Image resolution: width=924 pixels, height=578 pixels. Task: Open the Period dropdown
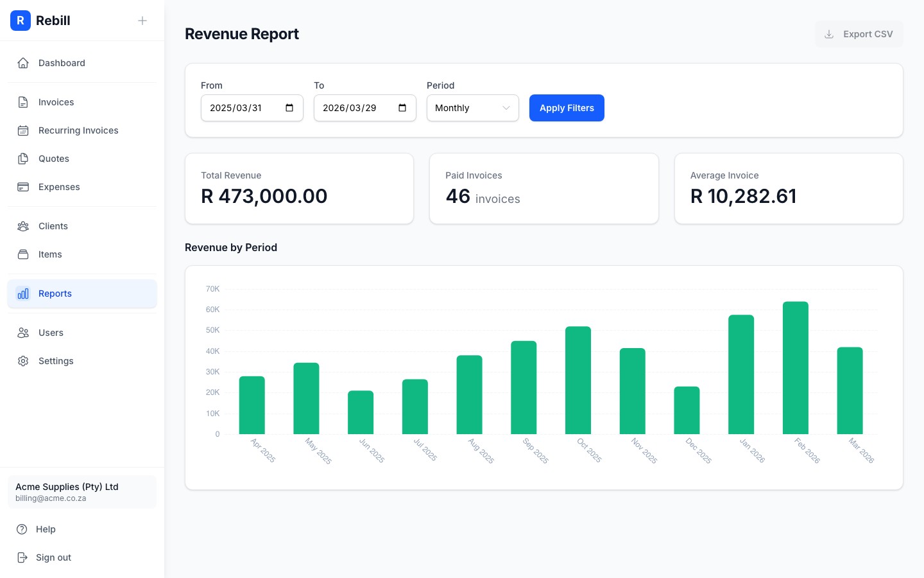(472, 108)
